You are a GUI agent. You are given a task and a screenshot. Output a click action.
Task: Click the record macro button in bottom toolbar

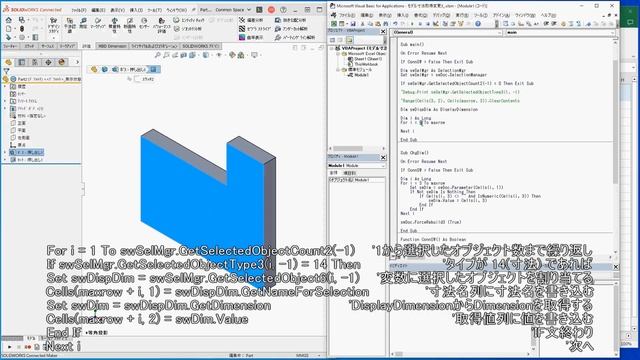pyautogui.click(x=28, y=347)
